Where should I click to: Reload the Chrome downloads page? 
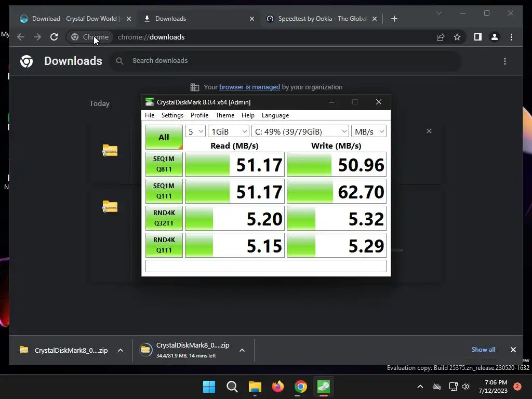[54, 37]
